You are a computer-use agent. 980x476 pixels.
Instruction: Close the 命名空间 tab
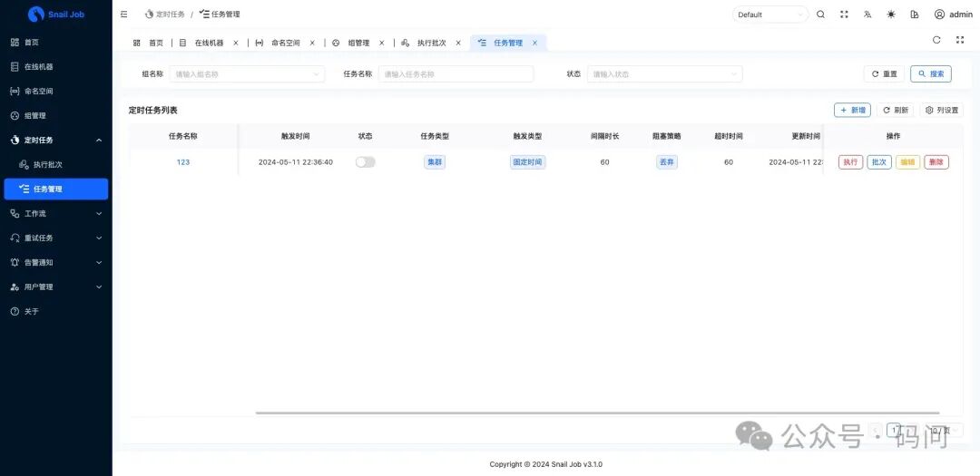coord(312,44)
